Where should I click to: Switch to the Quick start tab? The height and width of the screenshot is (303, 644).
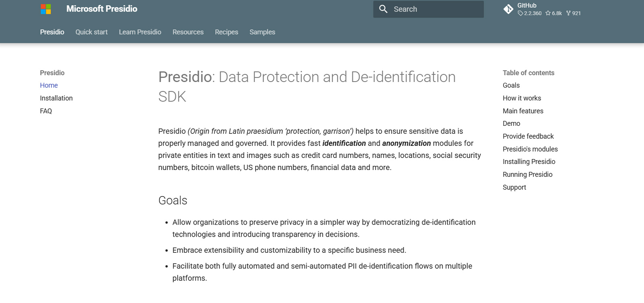pyautogui.click(x=91, y=32)
